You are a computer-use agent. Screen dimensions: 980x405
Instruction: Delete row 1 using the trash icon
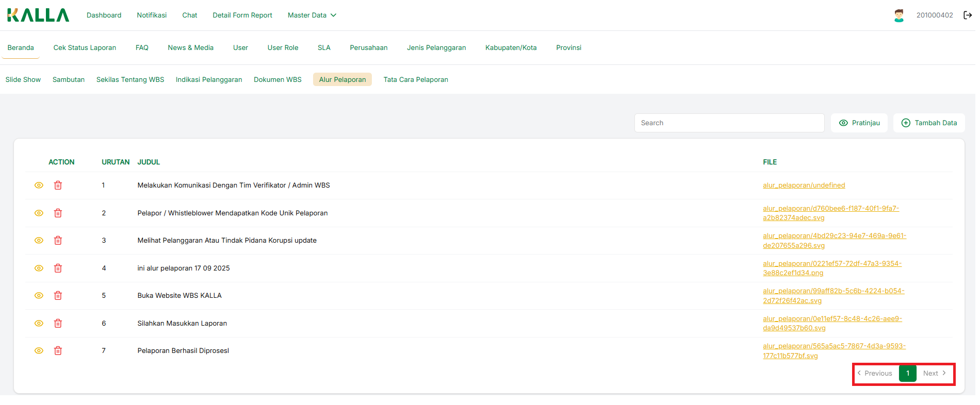pyautogui.click(x=58, y=185)
